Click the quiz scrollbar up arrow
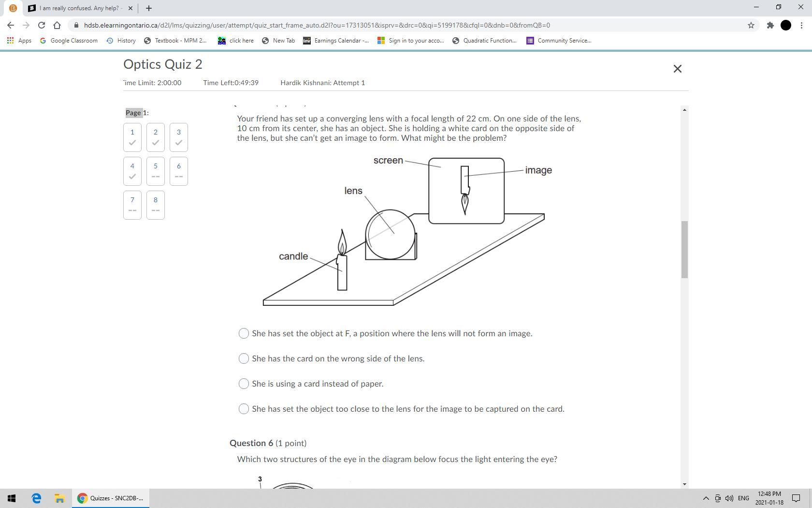812x508 pixels. pos(684,110)
